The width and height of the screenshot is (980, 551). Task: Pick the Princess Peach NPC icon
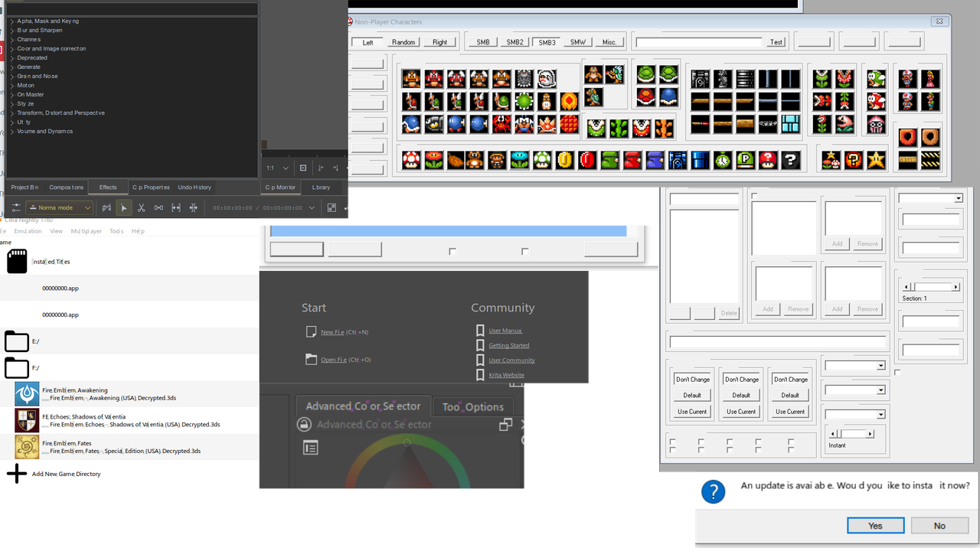click(931, 78)
